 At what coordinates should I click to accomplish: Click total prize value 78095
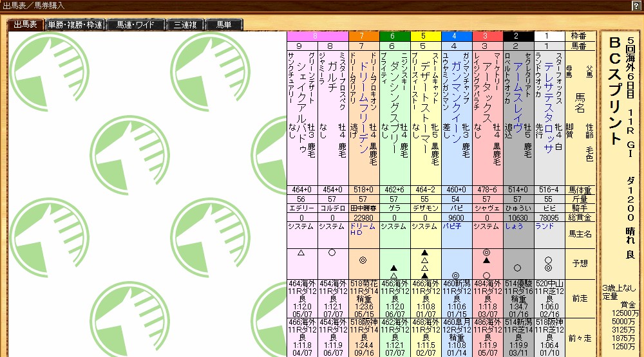tap(549, 217)
